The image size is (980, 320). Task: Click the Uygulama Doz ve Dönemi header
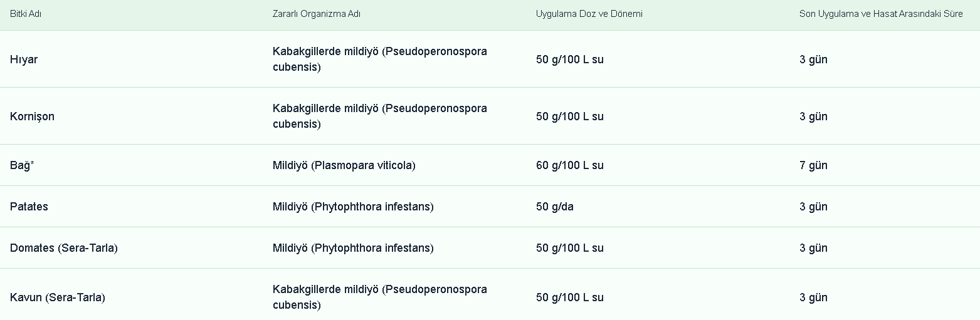click(x=589, y=14)
